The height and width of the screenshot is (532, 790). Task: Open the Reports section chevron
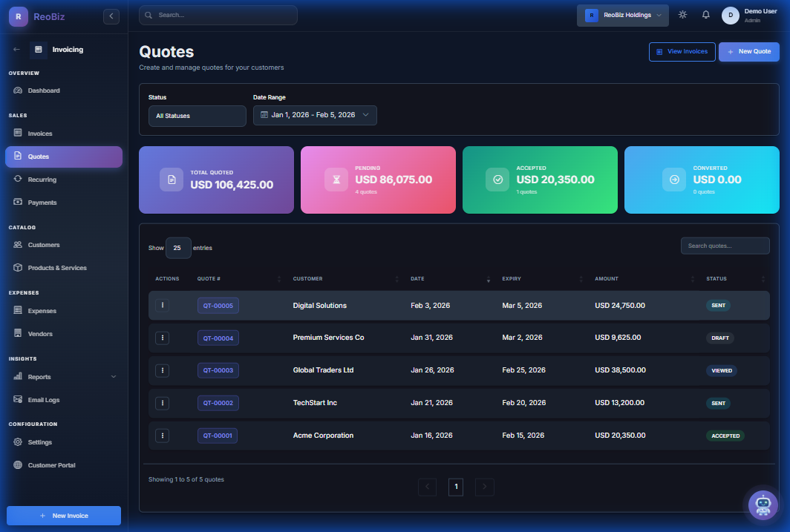(x=113, y=376)
